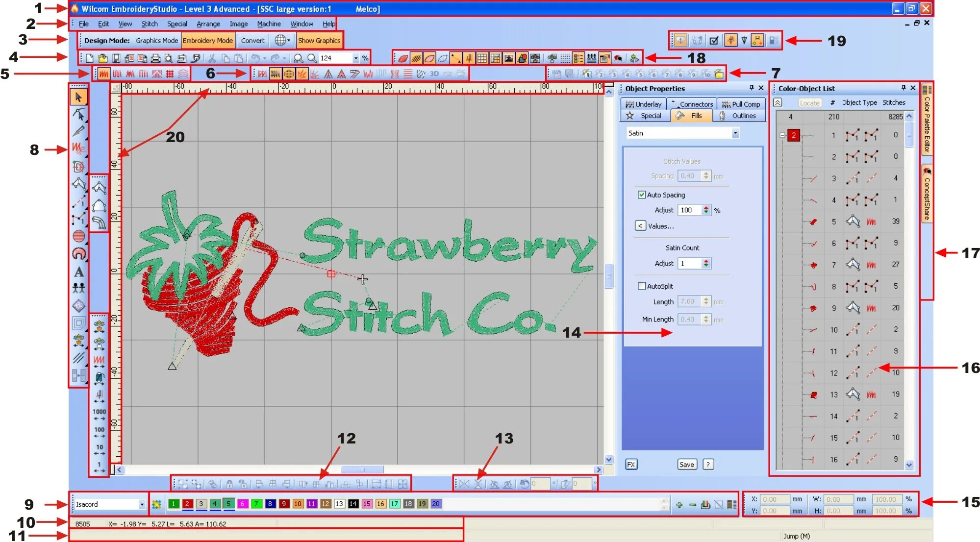Click the 3D stitch effect icon
The image size is (980, 542).
(x=434, y=74)
